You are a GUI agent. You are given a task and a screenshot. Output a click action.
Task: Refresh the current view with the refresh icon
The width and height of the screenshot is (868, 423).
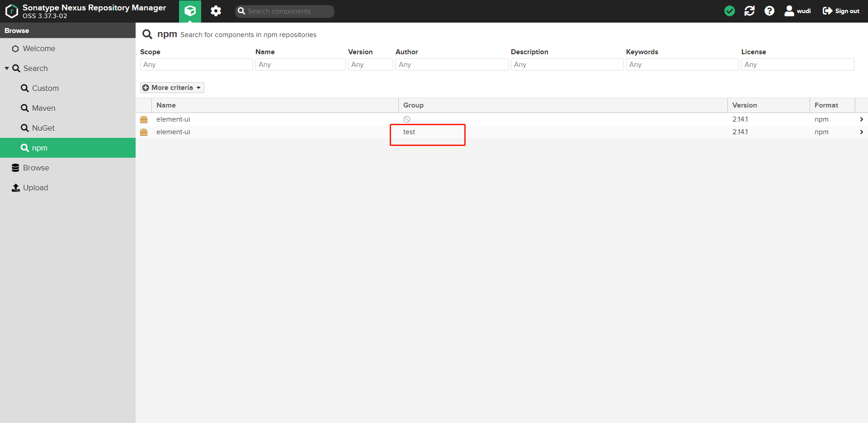[x=750, y=11]
